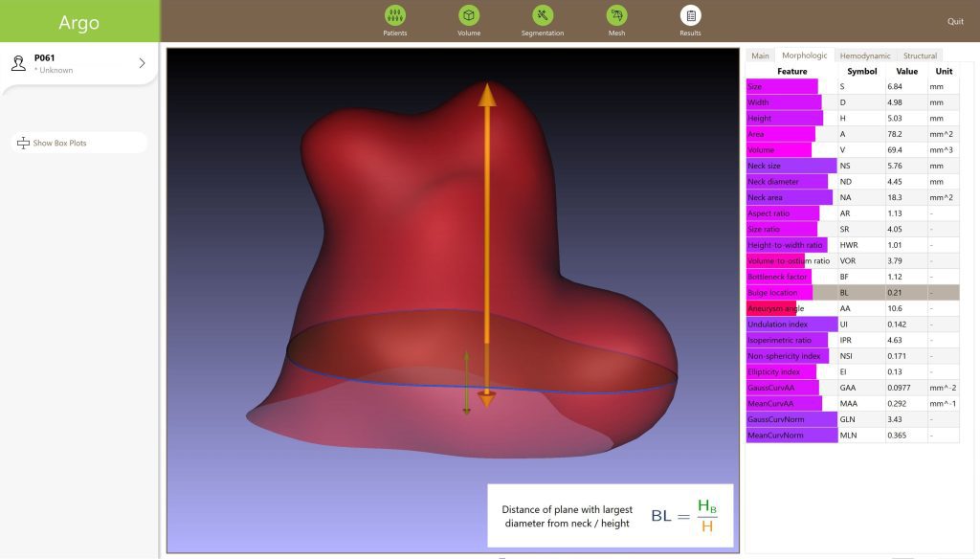Click the Argo logo header

tap(78, 22)
